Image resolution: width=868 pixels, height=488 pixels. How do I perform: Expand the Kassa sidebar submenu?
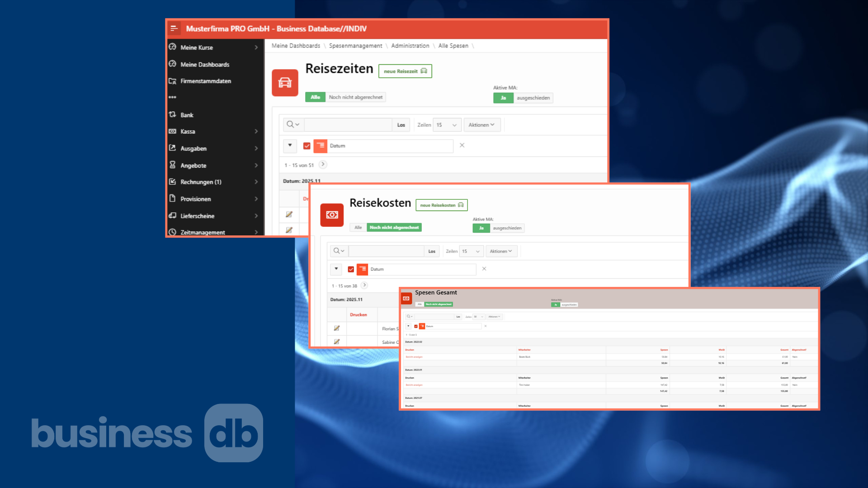(256, 131)
